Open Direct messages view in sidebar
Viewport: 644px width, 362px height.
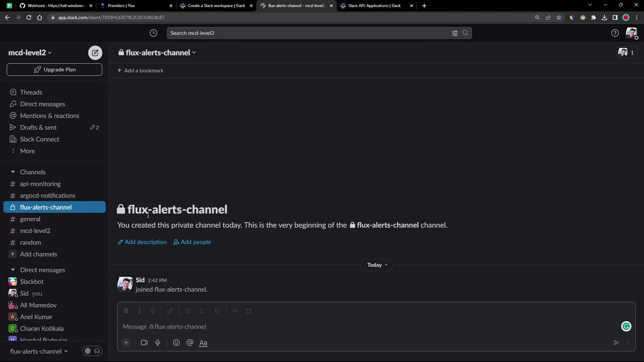[x=42, y=104]
